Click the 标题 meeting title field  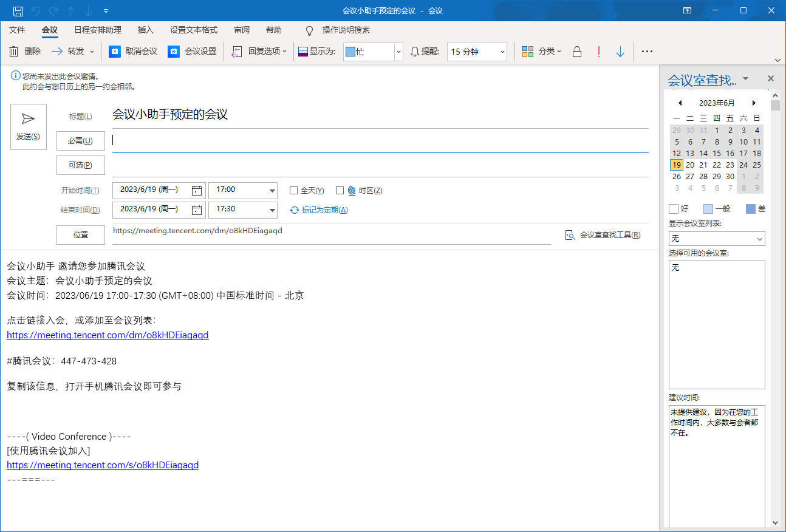click(380, 115)
